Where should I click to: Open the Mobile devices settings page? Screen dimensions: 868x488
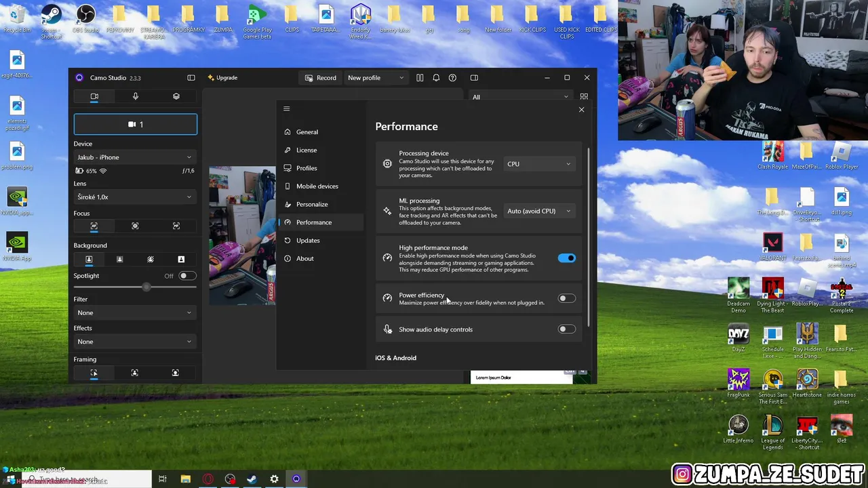point(321,186)
